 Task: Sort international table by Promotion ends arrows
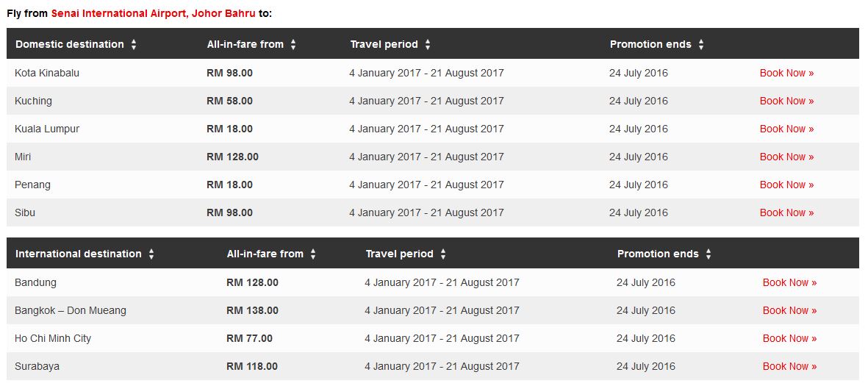pyautogui.click(x=708, y=254)
